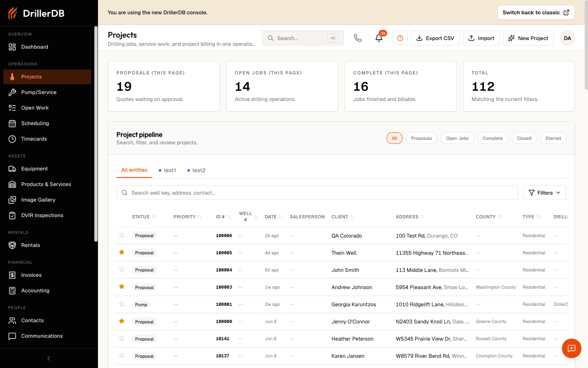588x368 pixels.
Task: Filter pipeline by Starred
Action: [553, 138]
